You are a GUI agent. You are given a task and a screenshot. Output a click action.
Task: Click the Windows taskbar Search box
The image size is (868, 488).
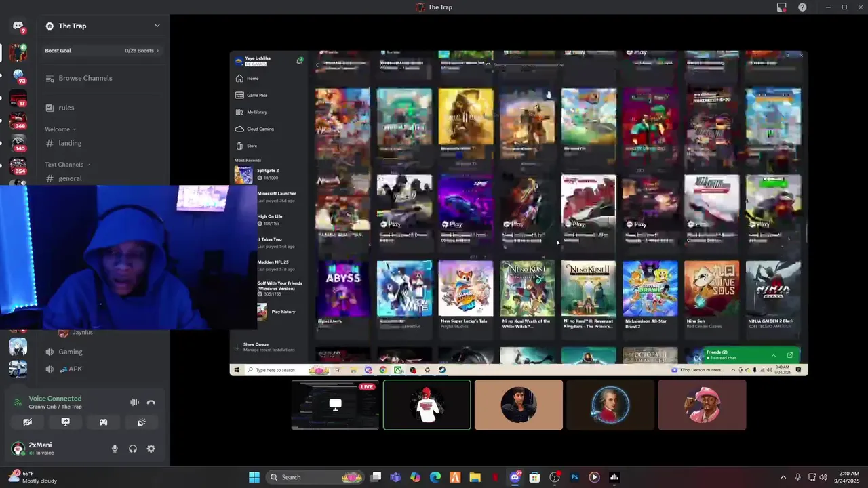(x=315, y=477)
